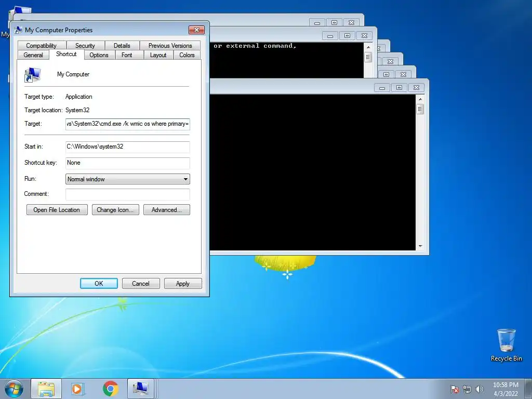Click the scrollbar thumb in front command window
The image size is (532, 399).
tap(420, 109)
